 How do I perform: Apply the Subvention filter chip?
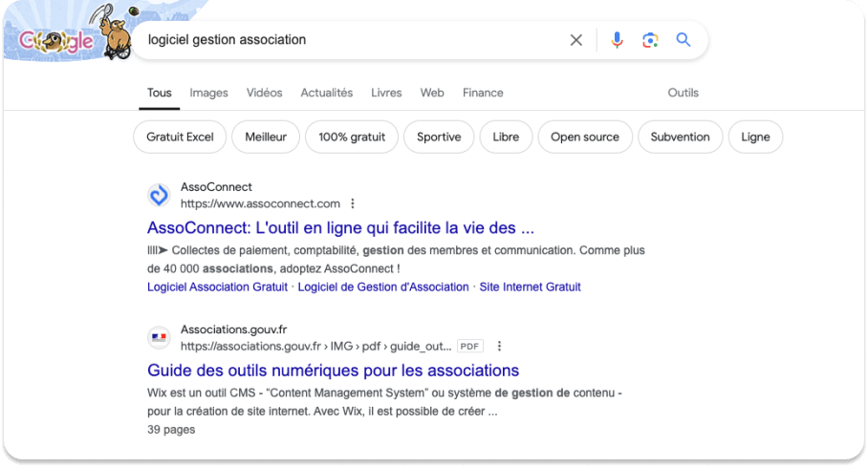(681, 137)
